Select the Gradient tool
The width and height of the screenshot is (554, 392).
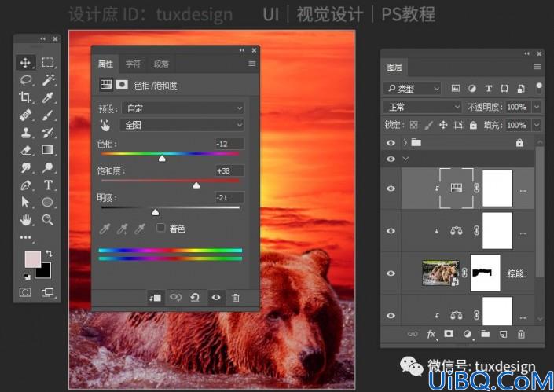pyautogui.click(x=48, y=150)
